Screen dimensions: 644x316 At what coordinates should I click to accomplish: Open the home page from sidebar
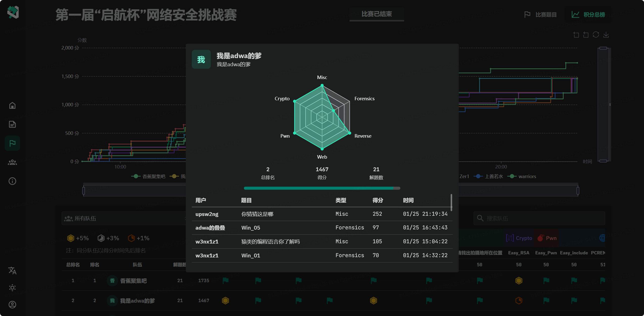[12, 105]
